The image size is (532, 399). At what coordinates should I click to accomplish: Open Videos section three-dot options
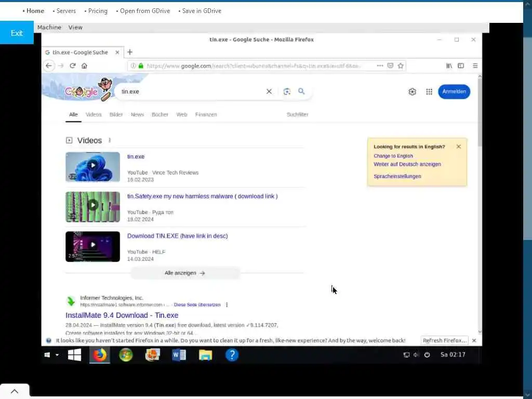(x=110, y=140)
